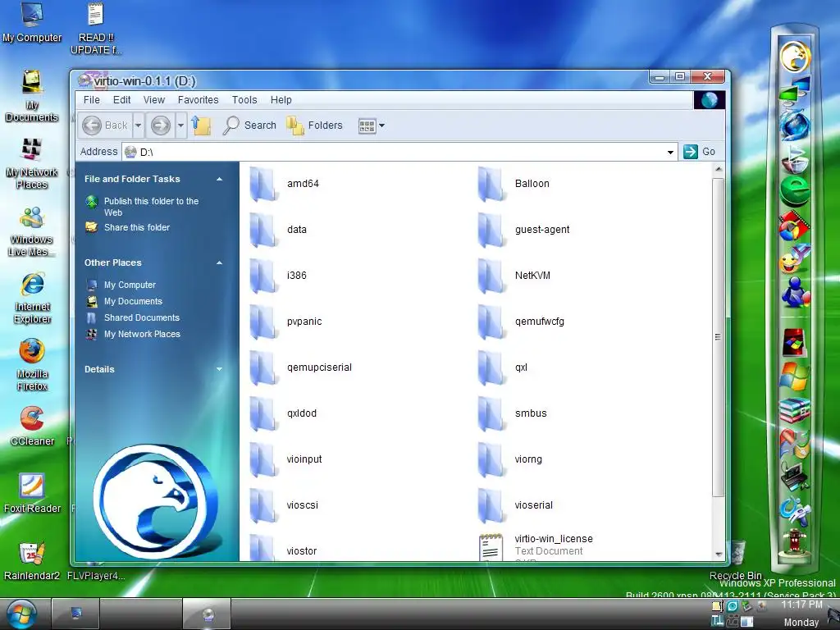Open the View menu

point(153,100)
